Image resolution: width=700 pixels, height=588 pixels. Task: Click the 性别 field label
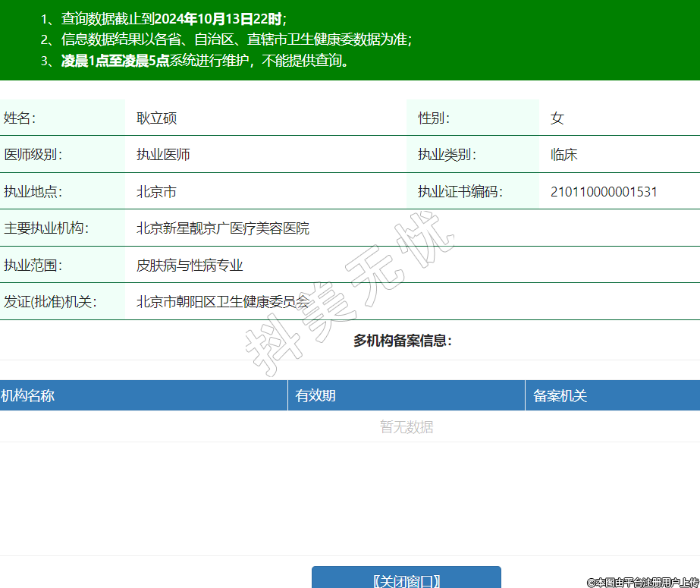click(x=434, y=118)
